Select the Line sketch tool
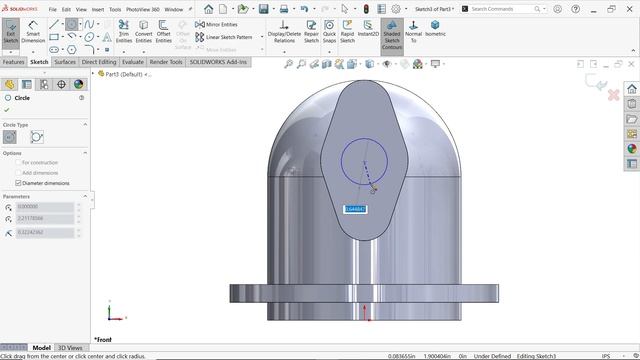The width and height of the screenshot is (640, 360). [x=54, y=24]
